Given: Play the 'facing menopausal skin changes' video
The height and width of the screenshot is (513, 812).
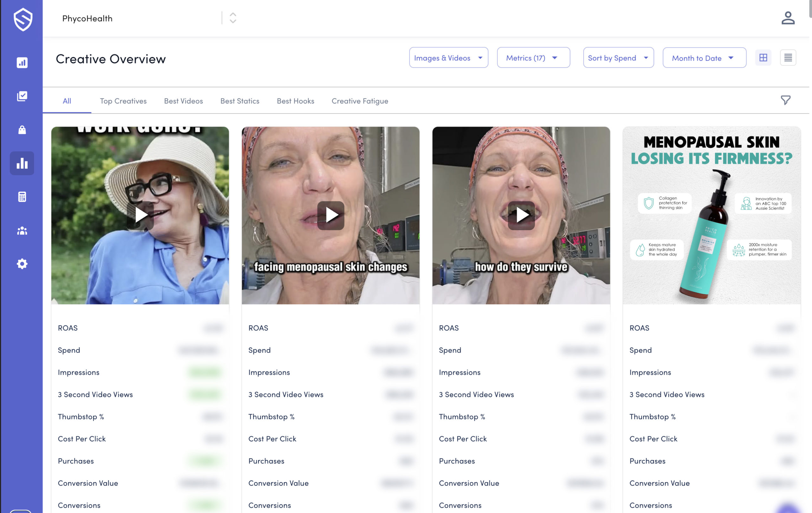Looking at the screenshot, I should [x=331, y=215].
